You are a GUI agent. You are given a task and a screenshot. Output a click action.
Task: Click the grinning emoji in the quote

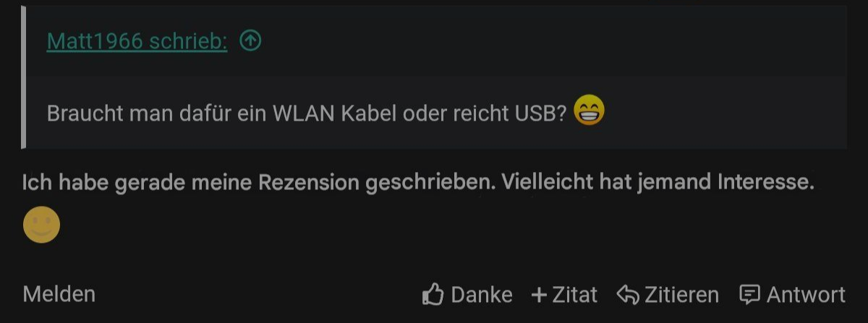point(589,112)
